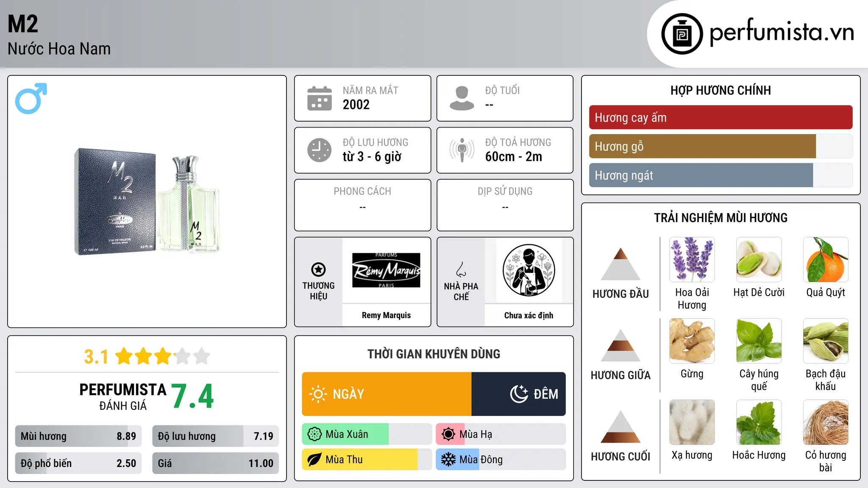This screenshot has height=488, width=868.
Task: Select the Cây húng quế basil note image
Action: (759, 341)
